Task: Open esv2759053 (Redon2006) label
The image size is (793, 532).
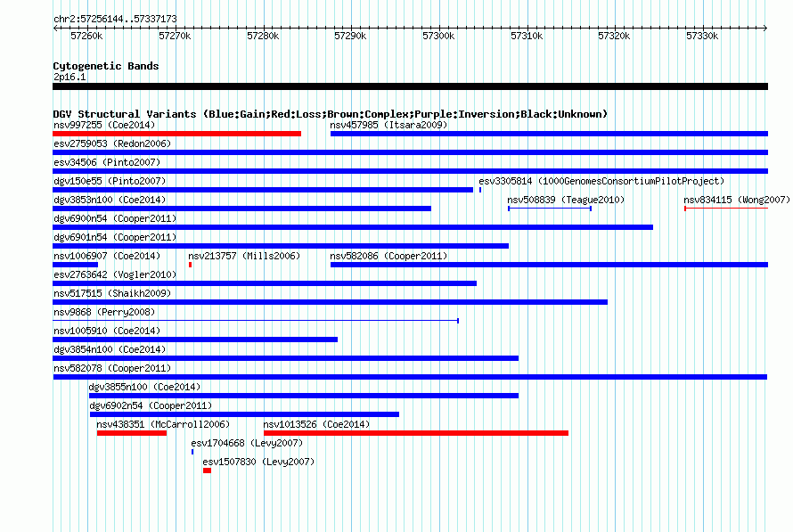Action: pyautogui.click(x=112, y=143)
